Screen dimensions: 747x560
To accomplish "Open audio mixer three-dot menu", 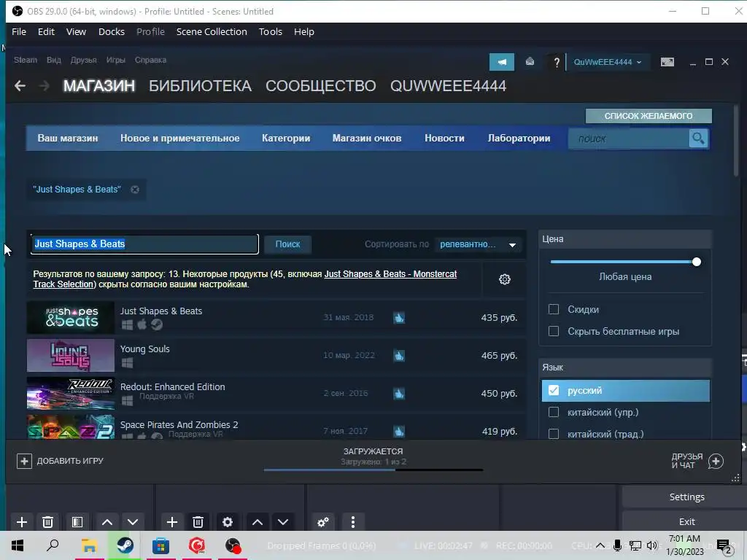I will point(353,522).
